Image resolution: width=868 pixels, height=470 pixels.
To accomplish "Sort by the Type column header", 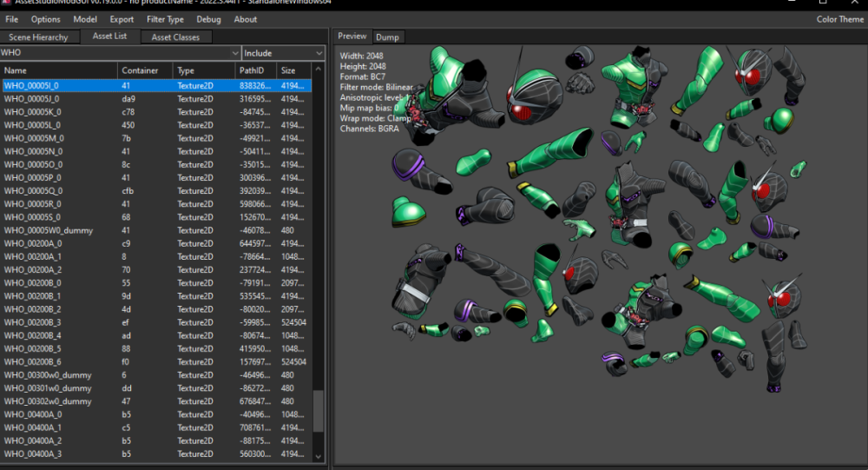I will [x=204, y=70].
